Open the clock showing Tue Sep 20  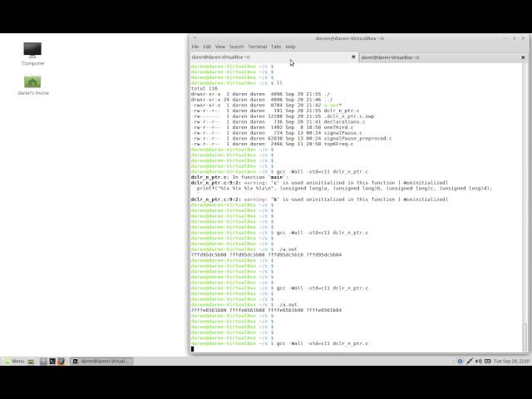511,362
